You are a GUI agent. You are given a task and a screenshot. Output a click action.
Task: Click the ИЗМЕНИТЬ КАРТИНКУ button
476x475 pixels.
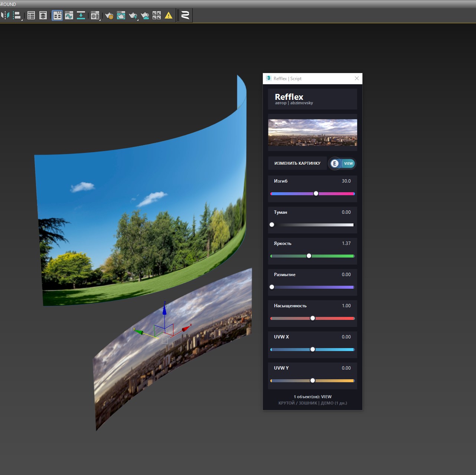[297, 163]
